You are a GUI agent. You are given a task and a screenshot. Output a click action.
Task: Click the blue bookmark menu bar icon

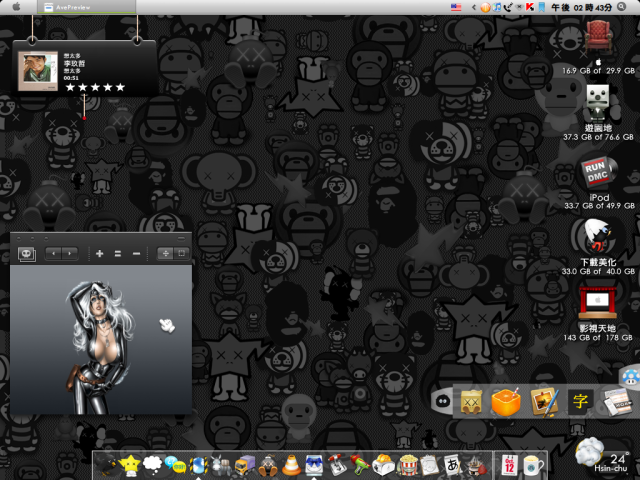(541, 7)
